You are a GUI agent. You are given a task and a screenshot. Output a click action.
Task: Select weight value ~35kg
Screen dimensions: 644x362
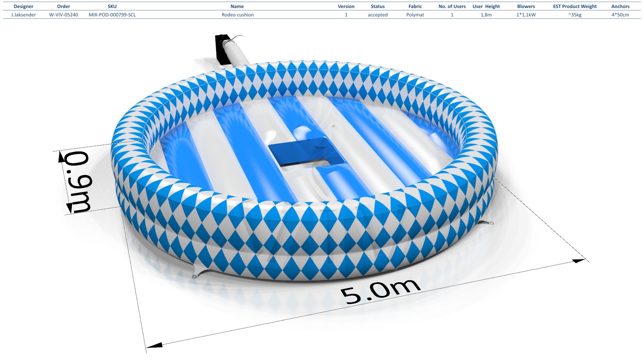(x=575, y=15)
